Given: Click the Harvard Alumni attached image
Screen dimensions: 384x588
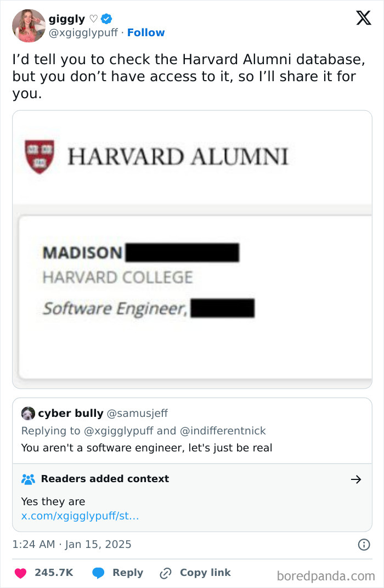Looking at the screenshot, I should click(x=192, y=247).
